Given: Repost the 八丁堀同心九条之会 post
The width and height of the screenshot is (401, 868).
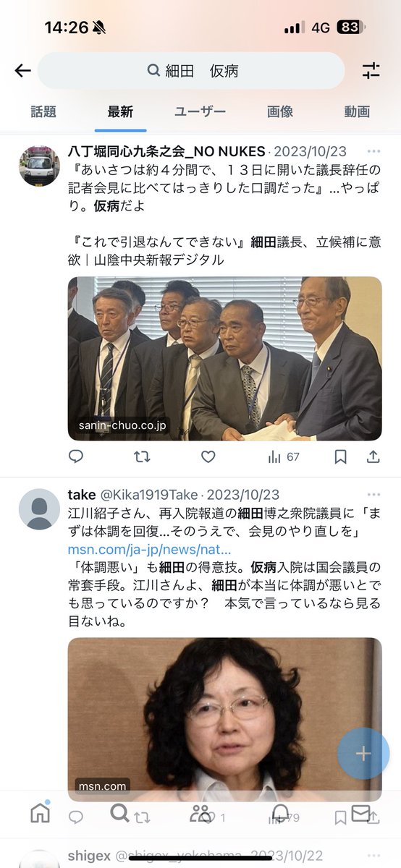Looking at the screenshot, I should point(142,457).
